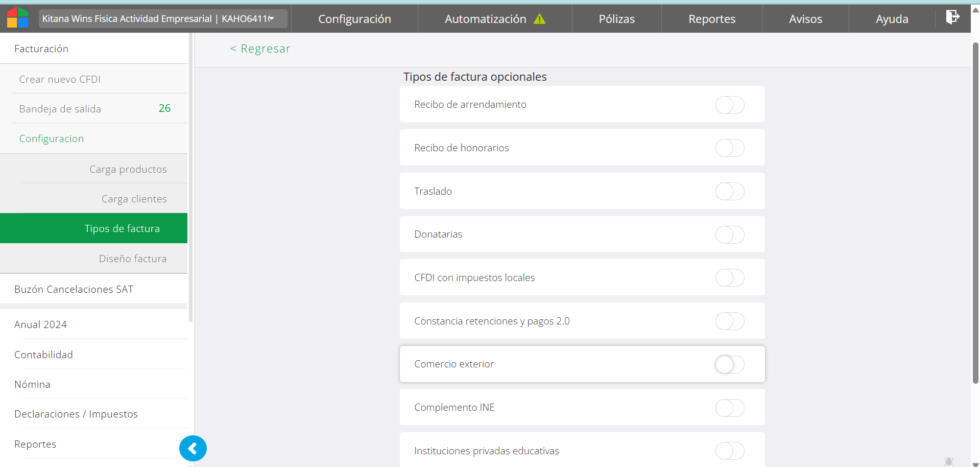
Task: Click the colorful app logo icon
Action: click(17, 18)
